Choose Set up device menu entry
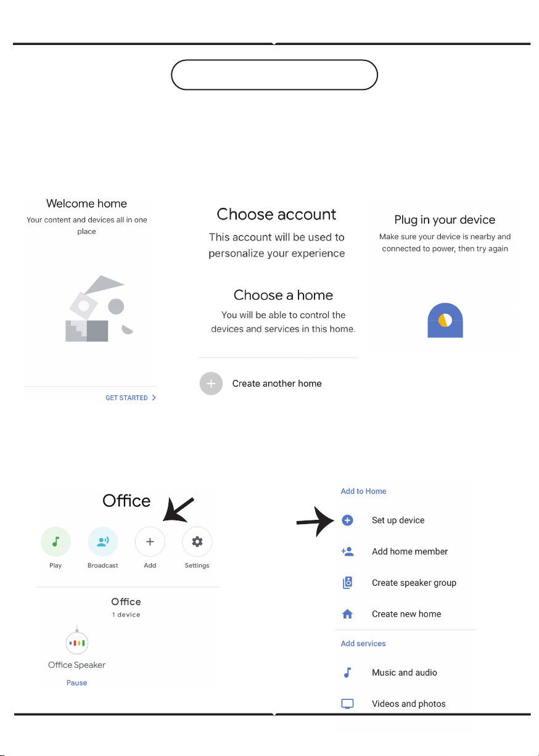Image resolution: width=539 pixels, height=756 pixels. [x=398, y=520]
